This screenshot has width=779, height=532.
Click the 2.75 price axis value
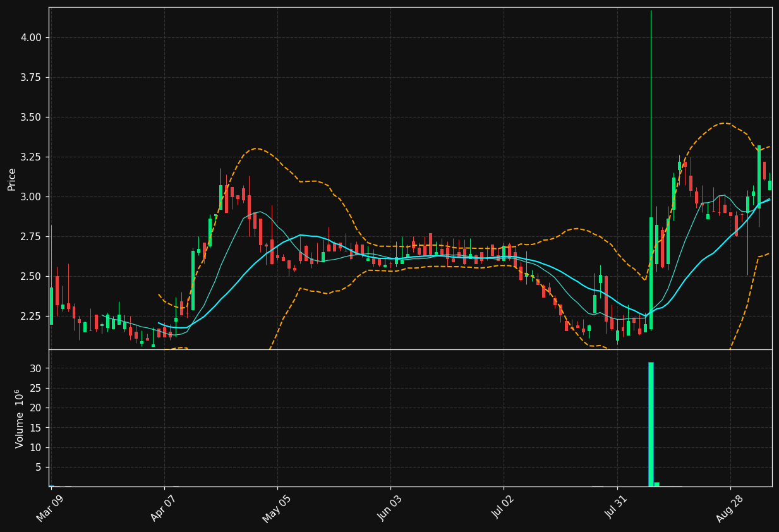[x=31, y=237]
